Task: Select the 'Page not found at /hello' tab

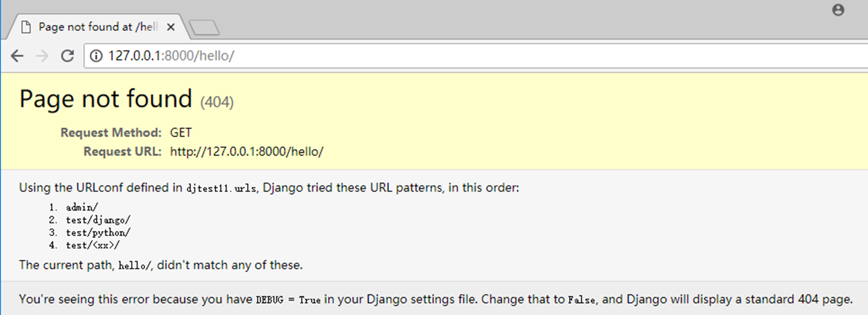Action: pyautogui.click(x=98, y=27)
